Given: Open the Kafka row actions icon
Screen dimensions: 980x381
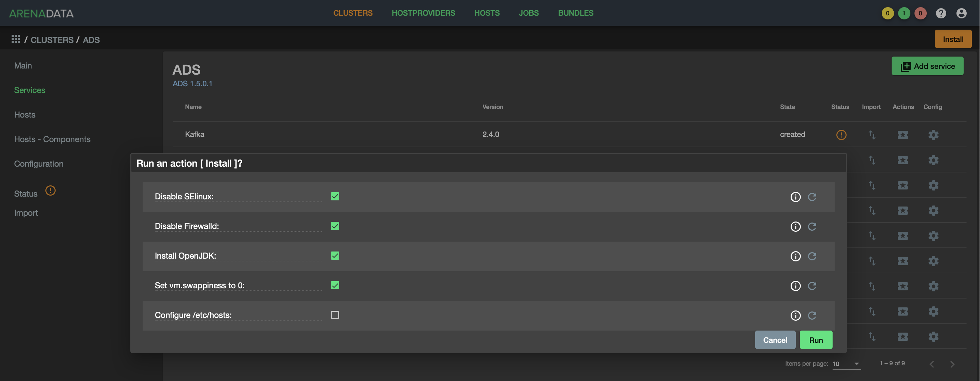Looking at the screenshot, I should [x=903, y=135].
